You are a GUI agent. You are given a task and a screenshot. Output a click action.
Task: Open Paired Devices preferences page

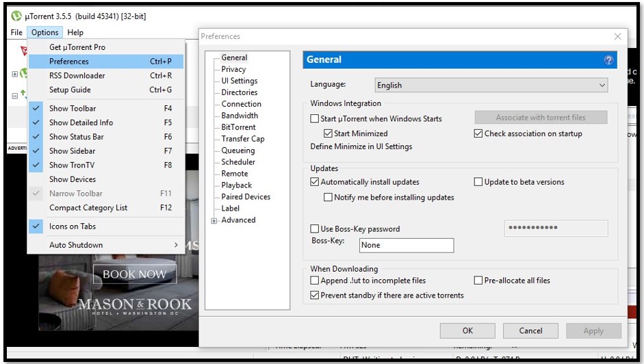click(246, 197)
